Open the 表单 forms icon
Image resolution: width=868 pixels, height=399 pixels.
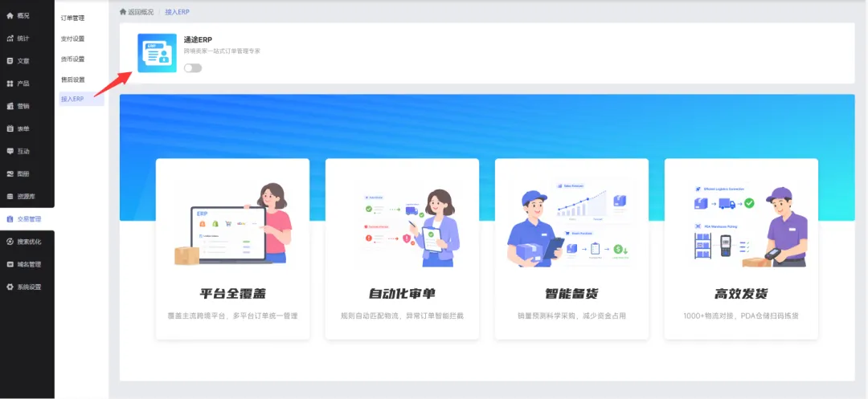tap(10, 128)
